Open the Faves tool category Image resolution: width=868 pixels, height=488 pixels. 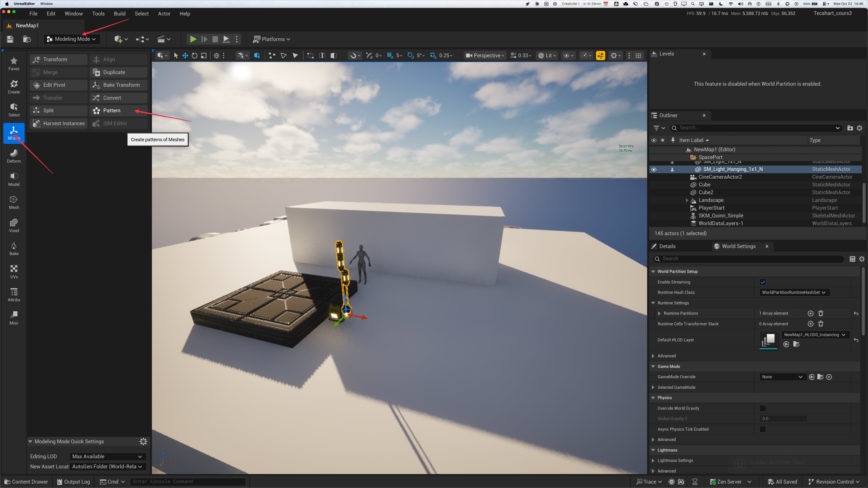[14, 64]
